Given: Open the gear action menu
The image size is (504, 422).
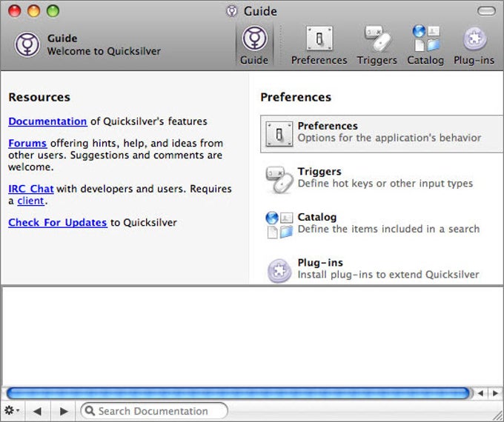Looking at the screenshot, I should (12, 410).
